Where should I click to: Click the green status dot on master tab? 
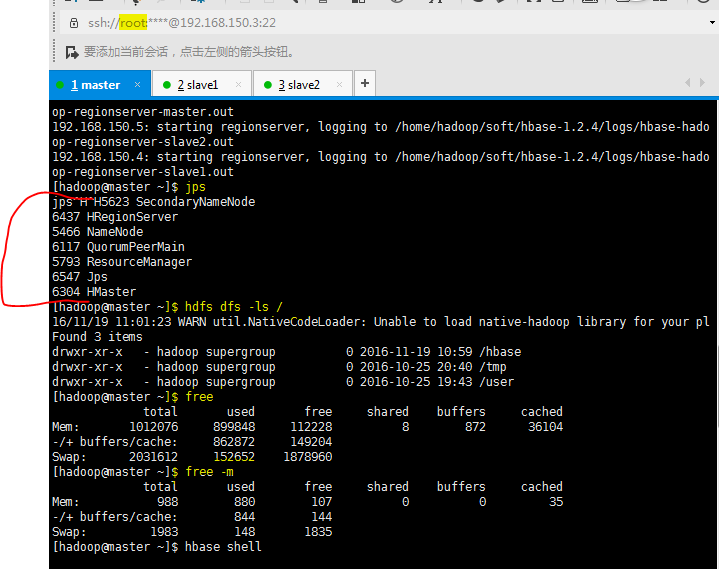coord(60,85)
